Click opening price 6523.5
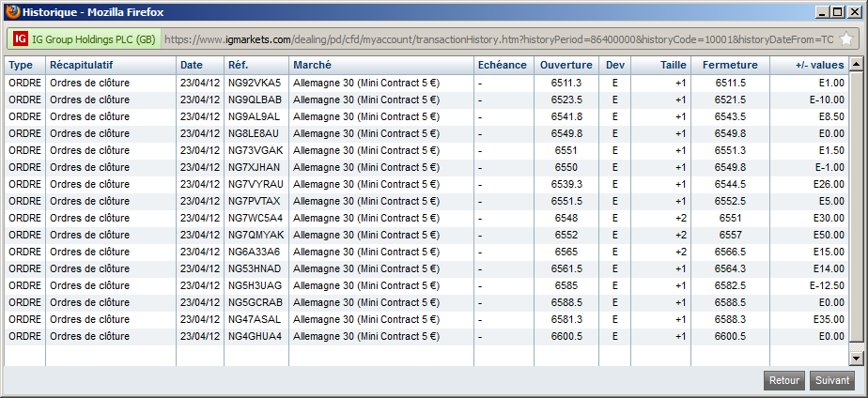The width and height of the screenshot is (868, 398). pos(566,100)
